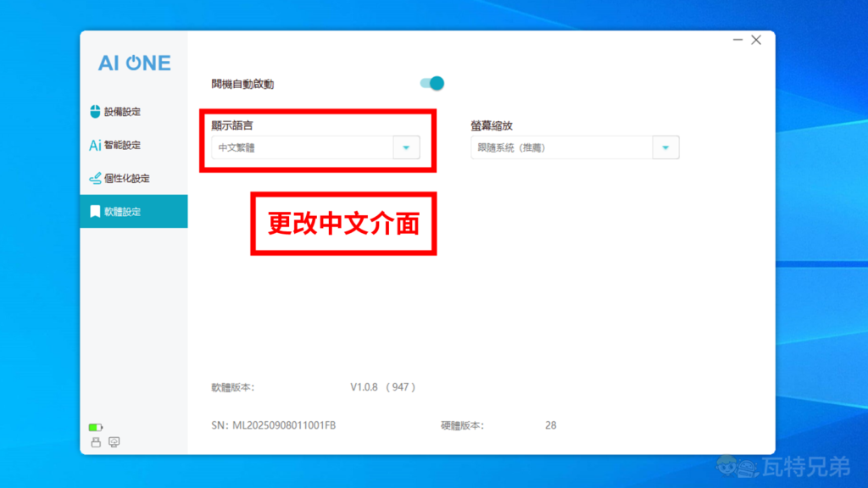Switch to the 智能設定 sidebar tab
The height and width of the screenshot is (488, 868).
pyautogui.click(x=122, y=145)
